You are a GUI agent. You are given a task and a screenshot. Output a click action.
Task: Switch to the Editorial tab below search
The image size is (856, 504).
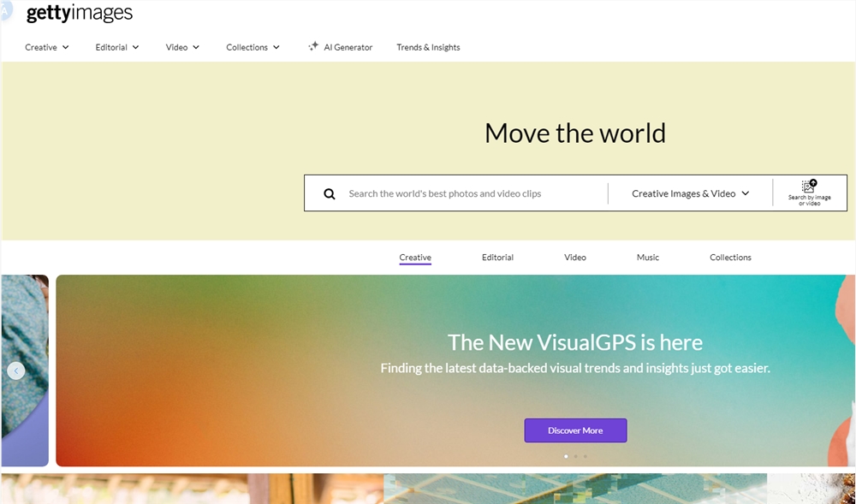click(497, 258)
